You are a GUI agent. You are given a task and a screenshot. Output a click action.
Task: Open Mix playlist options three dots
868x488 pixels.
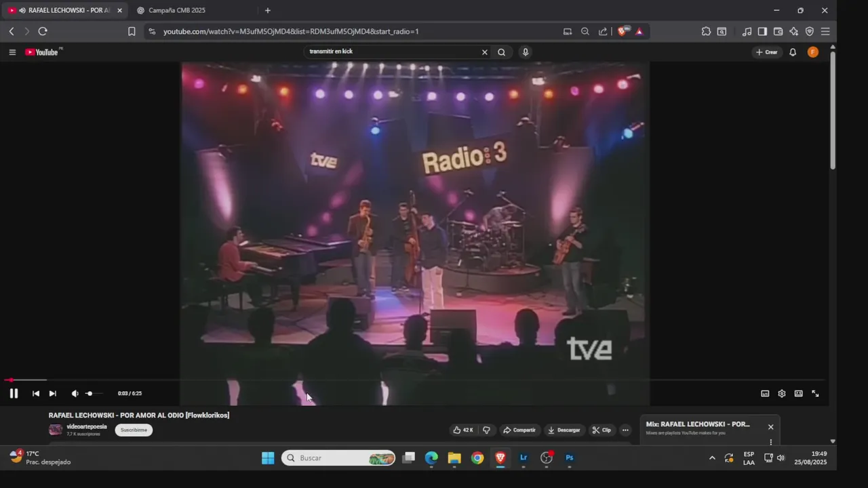click(771, 442)
